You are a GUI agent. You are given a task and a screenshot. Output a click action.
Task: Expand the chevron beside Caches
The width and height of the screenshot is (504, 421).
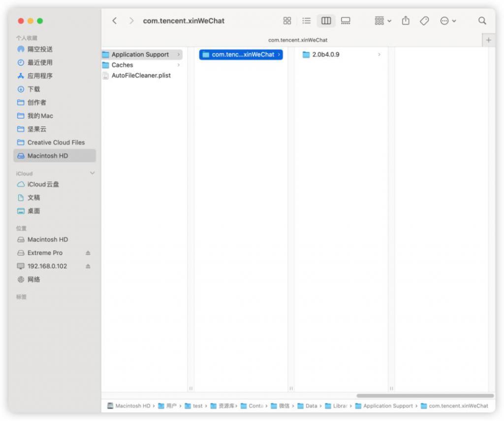point(179,65)
